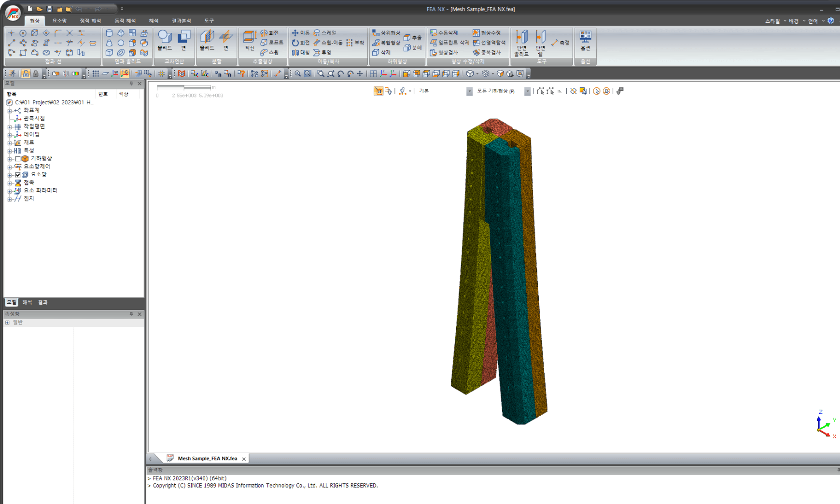Open the 모든 기하형상 selection filter dropdown
840x504 pixels.
click(527, 91)
